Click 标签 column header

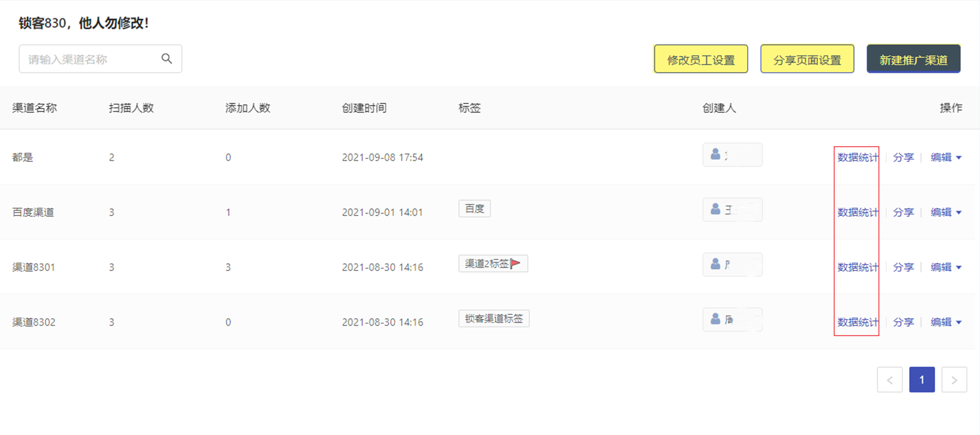coord(470,108)
